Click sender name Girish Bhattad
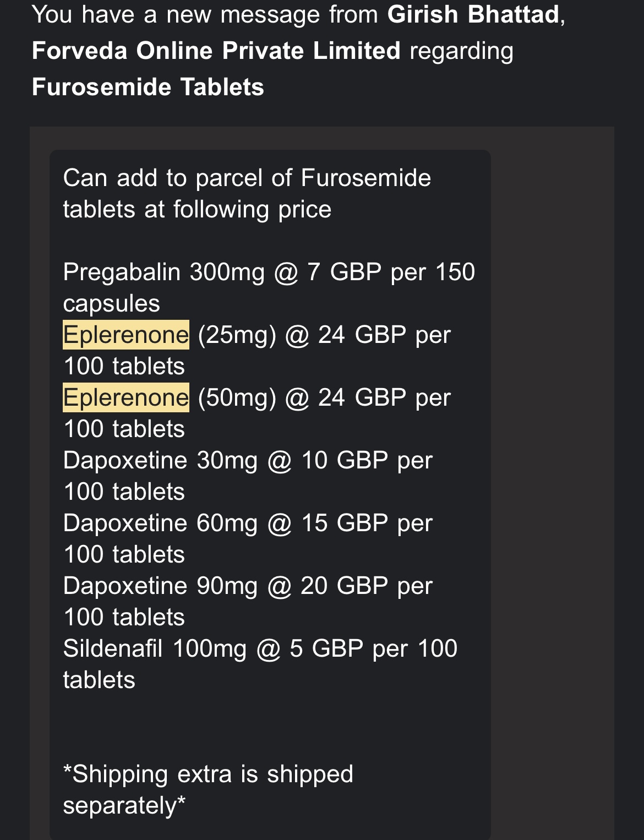The width and height of the screenshot is (644, 840). [473, 14]
